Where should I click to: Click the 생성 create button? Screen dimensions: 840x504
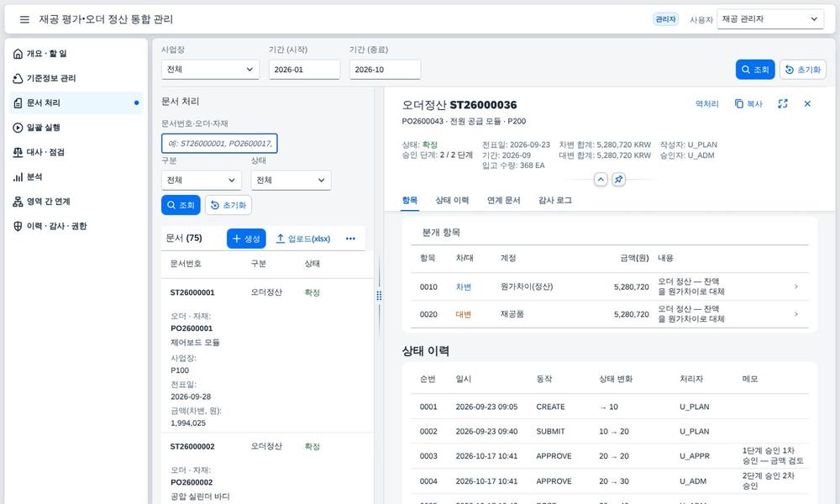click(246, 239)
